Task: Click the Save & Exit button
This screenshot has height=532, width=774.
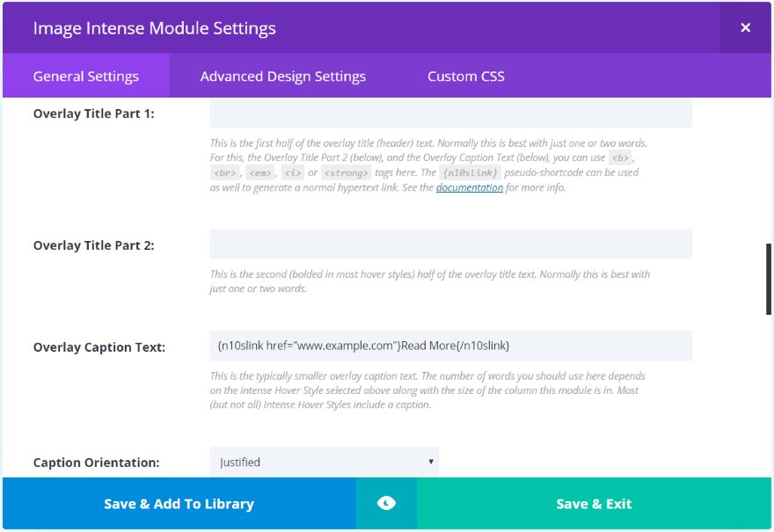Action: [594, 504]
